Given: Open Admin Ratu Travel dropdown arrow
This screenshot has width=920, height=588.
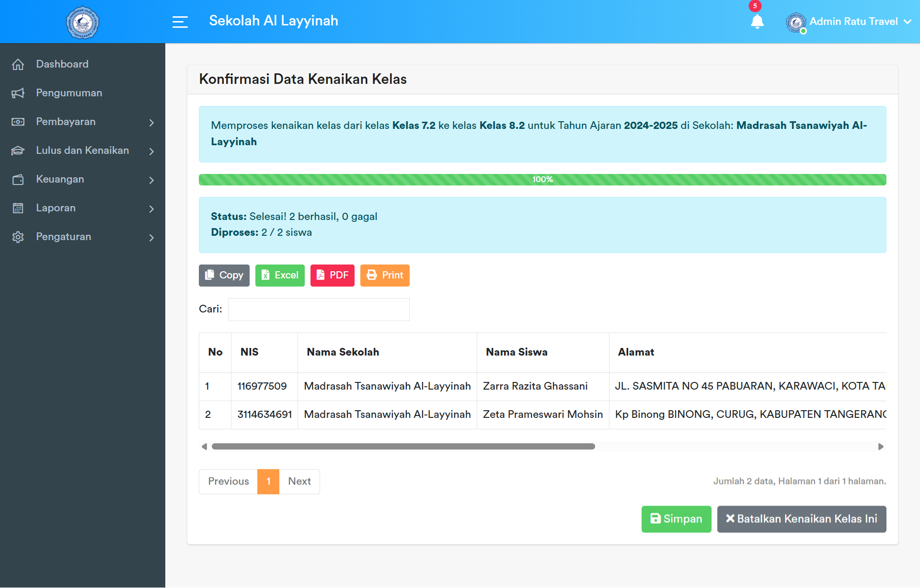Looking at the screenshot, I should tap(907, 22).
